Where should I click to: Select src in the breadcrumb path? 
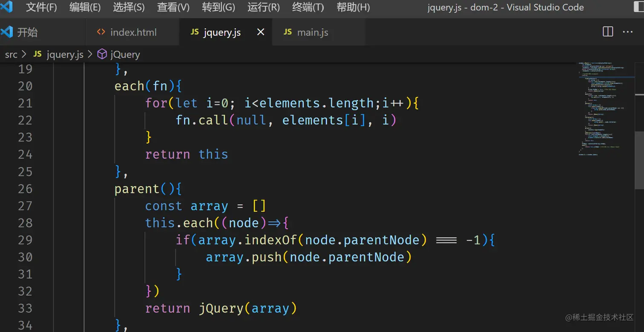coord(11,55)
